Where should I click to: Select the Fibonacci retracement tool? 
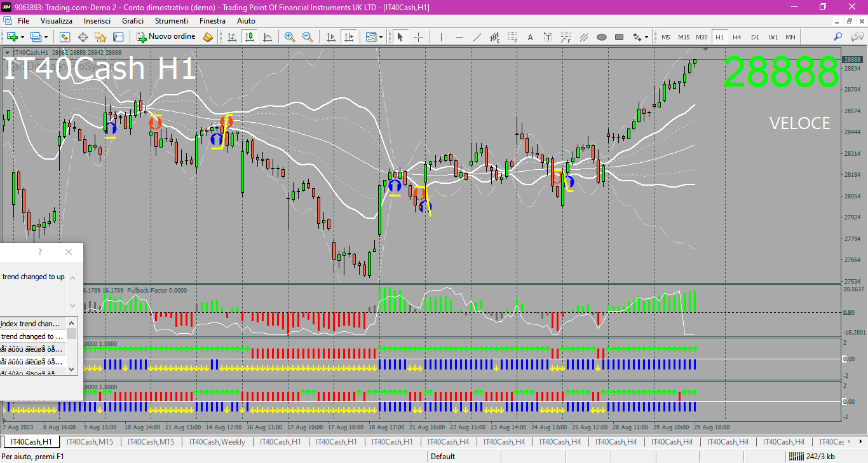(513, 37)
